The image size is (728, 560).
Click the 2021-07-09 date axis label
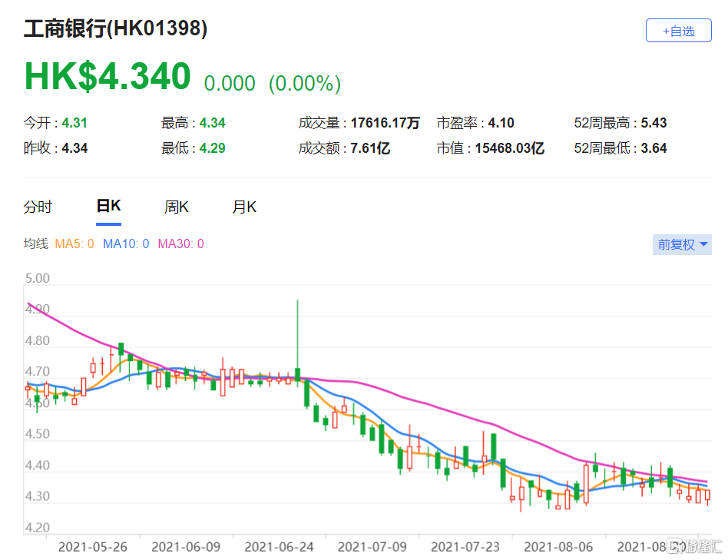pos(372,547)
